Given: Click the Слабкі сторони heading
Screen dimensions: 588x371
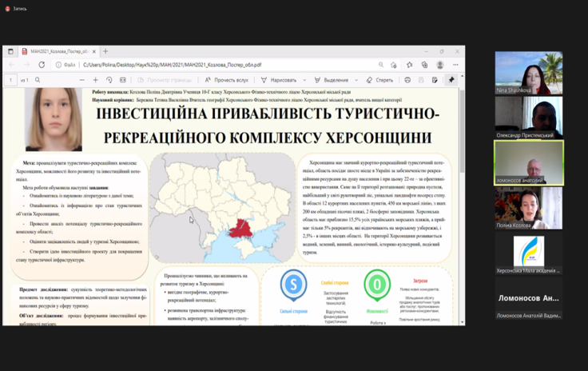Looking at the screenshot, I should [335, 283].
